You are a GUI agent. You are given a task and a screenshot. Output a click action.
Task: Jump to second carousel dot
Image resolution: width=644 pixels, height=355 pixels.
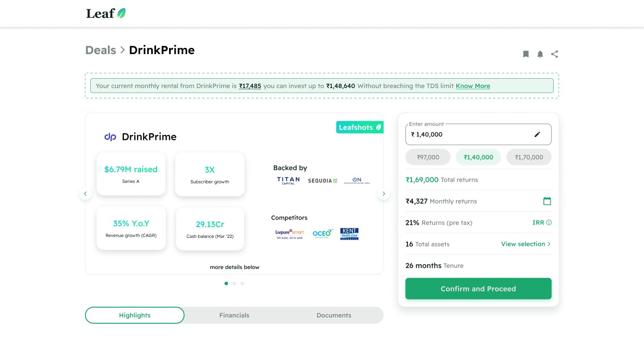click(x=234, y=283)
